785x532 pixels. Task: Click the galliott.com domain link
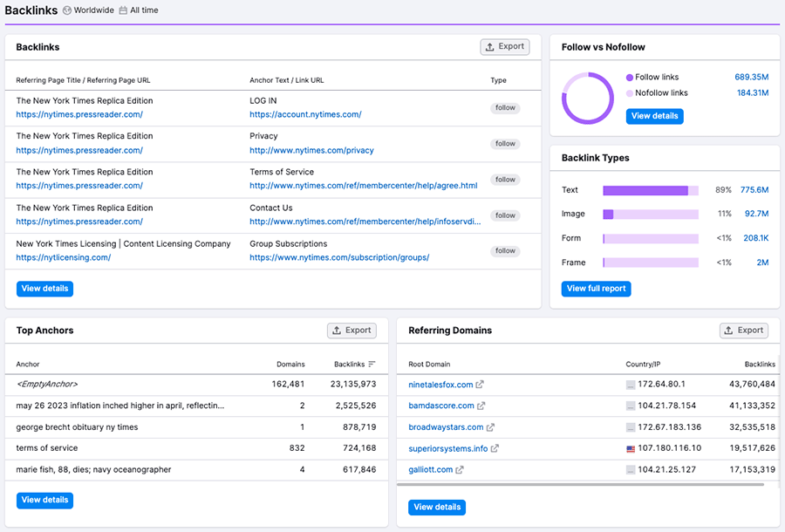click(x=431, y=470)
